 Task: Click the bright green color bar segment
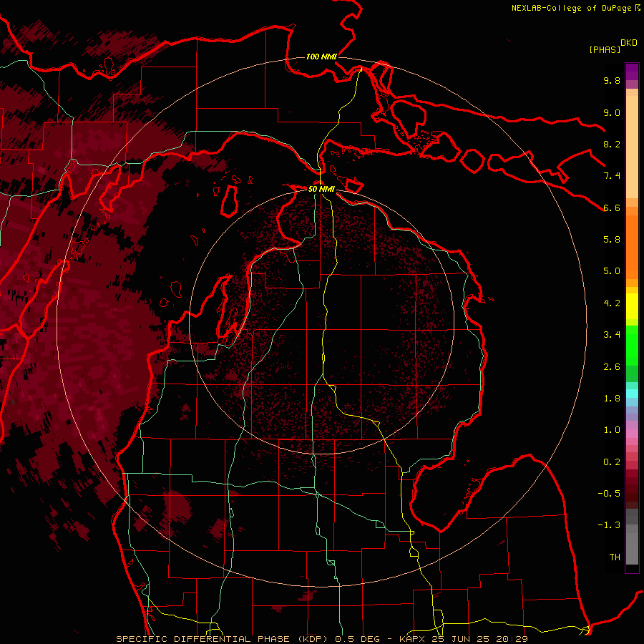(x=632, y=345)
